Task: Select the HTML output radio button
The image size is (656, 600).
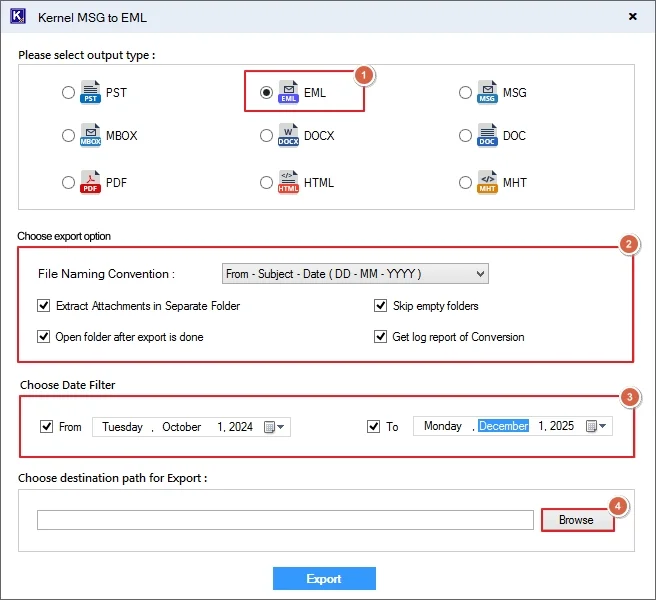Action: coord(266,182)
